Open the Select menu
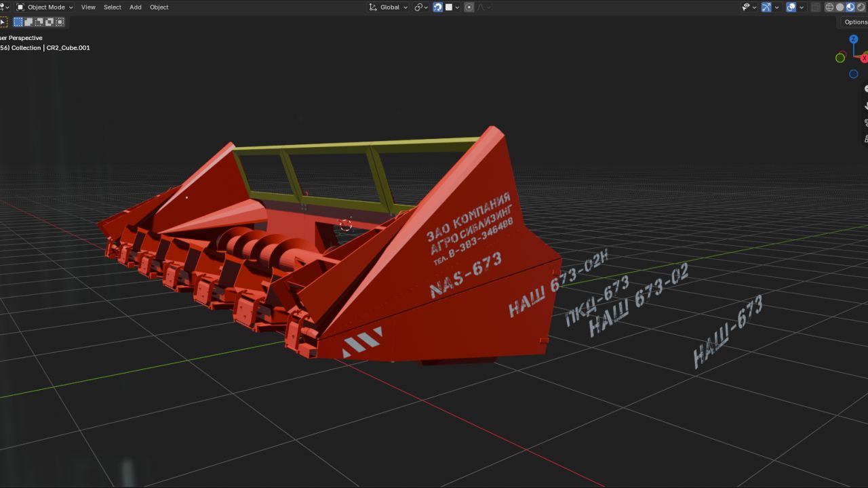 pyautogui.click(x=113, y=7)
